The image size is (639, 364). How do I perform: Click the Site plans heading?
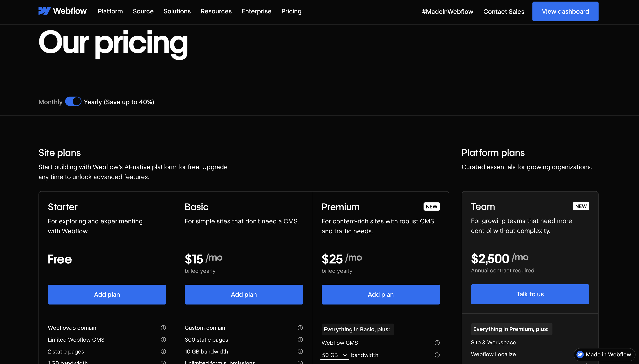(60, 153)
